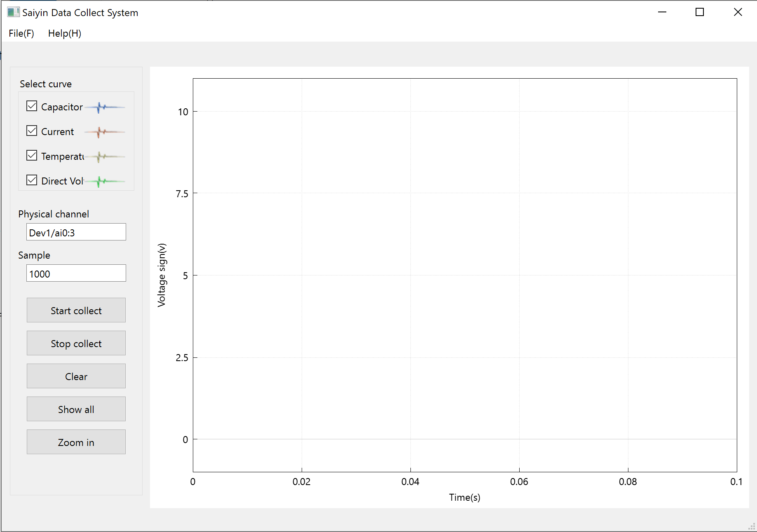Viewport: 757px width, 532px height.
Task: Open the File(F) menu
Action: coord(21,33)
